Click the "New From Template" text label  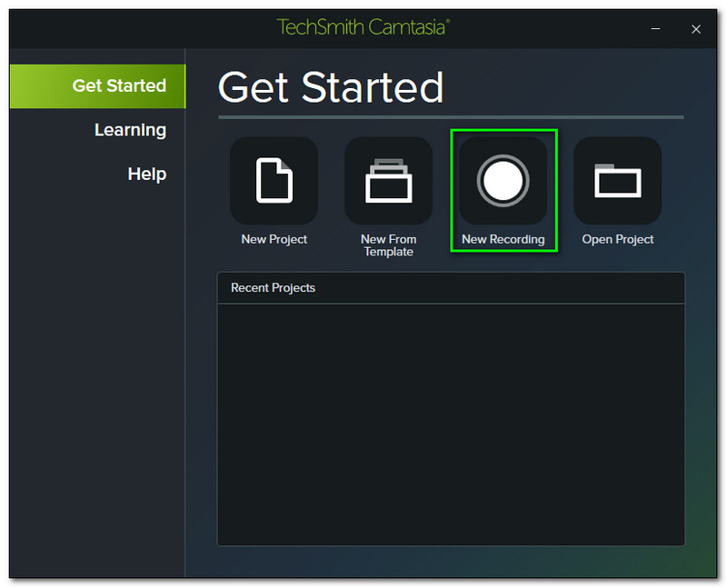(x=388, y=245)
